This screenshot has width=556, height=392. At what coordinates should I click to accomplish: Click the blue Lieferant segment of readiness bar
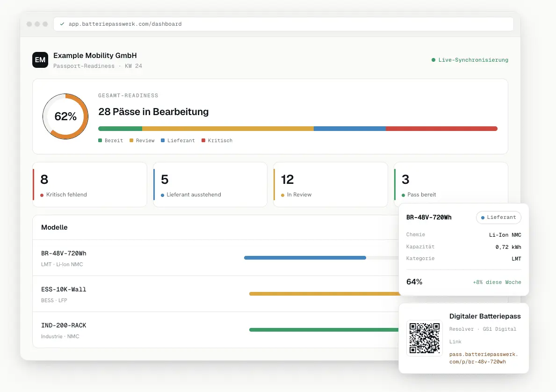(350, 129)
